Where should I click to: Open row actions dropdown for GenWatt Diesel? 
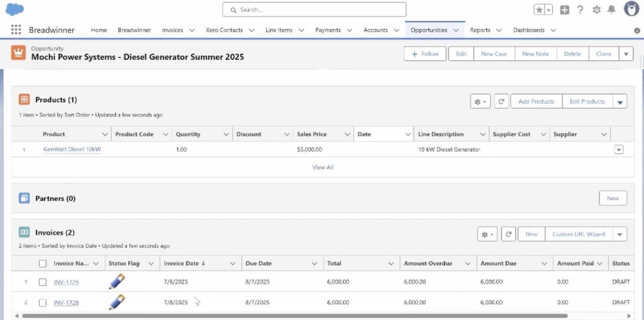pyautogui.click(x=619, y=149)
